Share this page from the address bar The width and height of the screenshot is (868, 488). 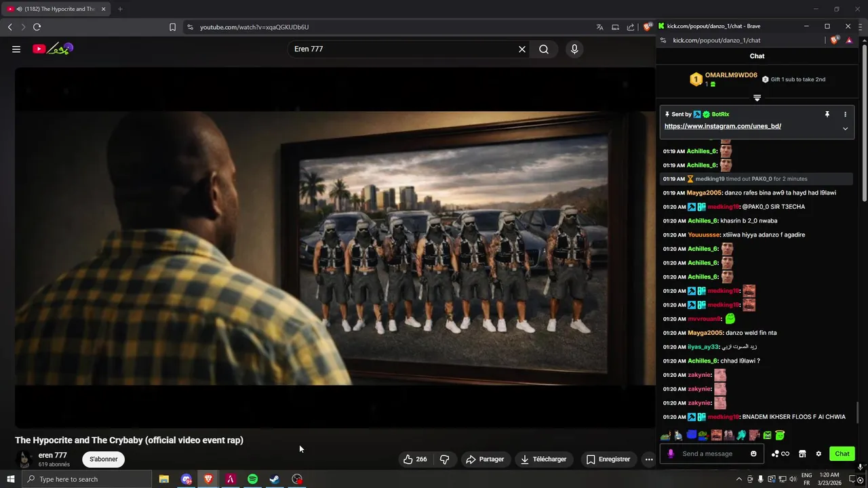tap(631, 27)
